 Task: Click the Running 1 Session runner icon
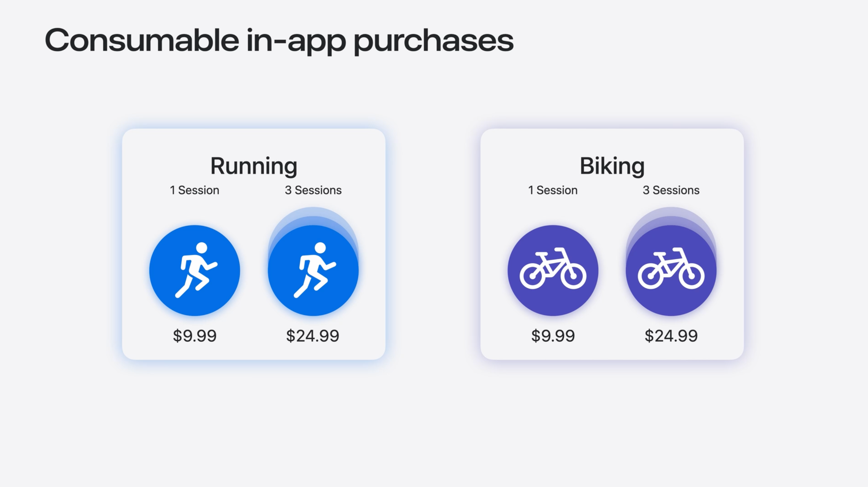(x=195, y=270)
